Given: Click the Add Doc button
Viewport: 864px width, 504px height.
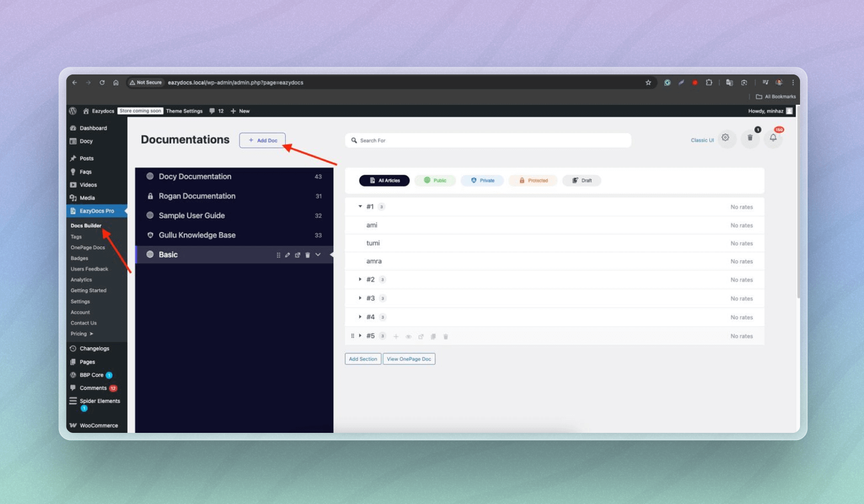Looking at the screenshot, I should tap(262, 141).
